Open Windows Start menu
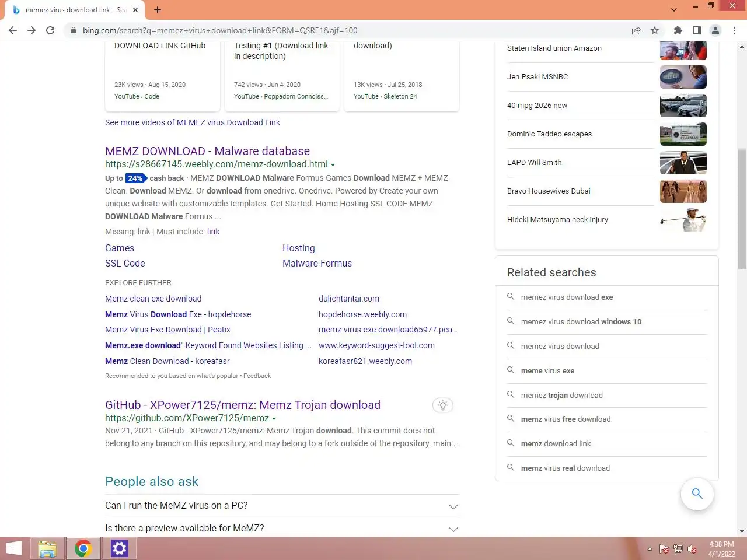The image size is (747, 560). [14, 548]
